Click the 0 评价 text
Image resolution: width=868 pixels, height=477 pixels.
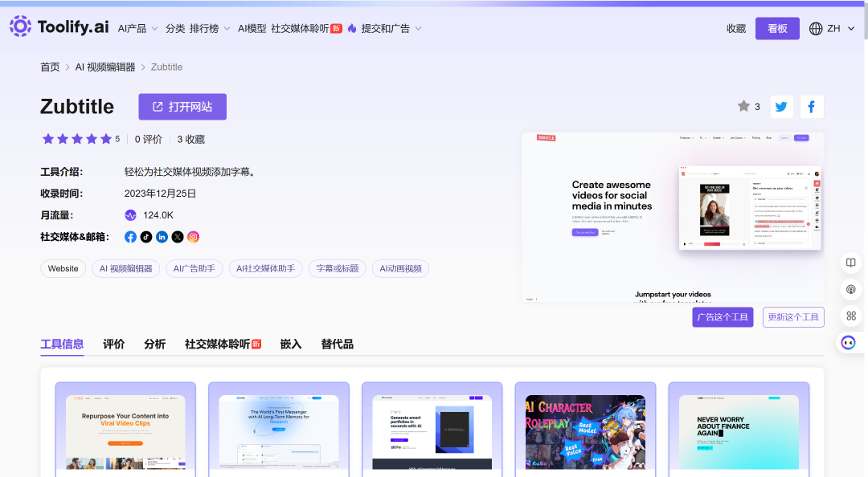149,140
